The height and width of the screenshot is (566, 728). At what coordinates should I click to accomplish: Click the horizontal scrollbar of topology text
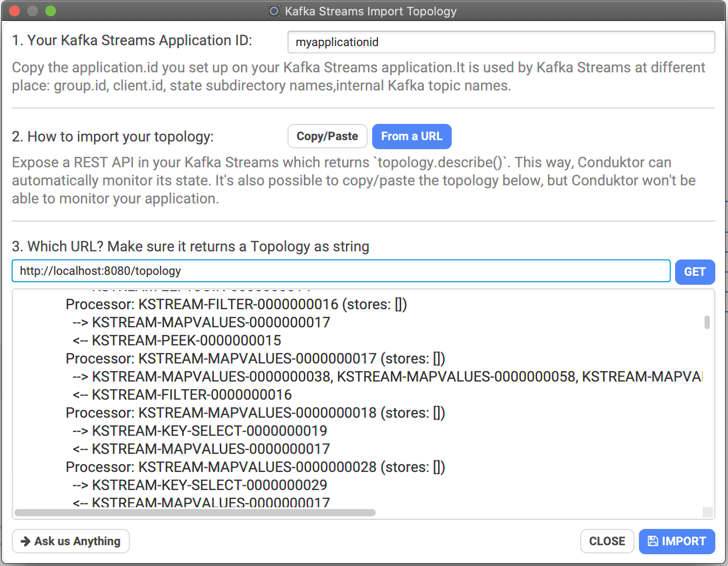point(195,512)
